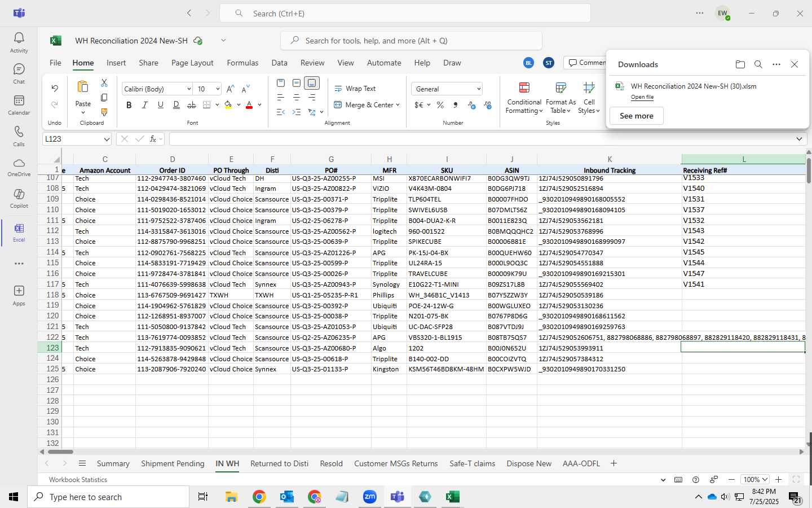Expand Paste options arrow
812x508 pixels.
tap(83, 112)
